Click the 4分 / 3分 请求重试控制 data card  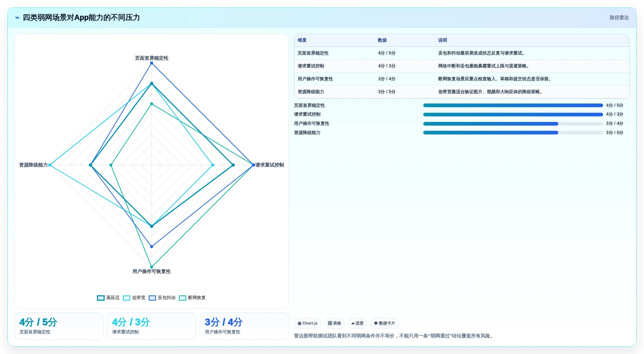click(x=152, y=326)
